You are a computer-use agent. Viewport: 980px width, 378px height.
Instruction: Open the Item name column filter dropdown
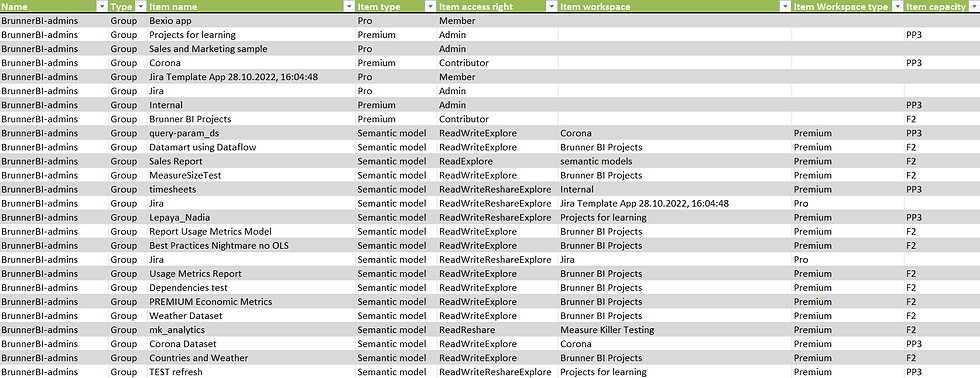[349, 6]
